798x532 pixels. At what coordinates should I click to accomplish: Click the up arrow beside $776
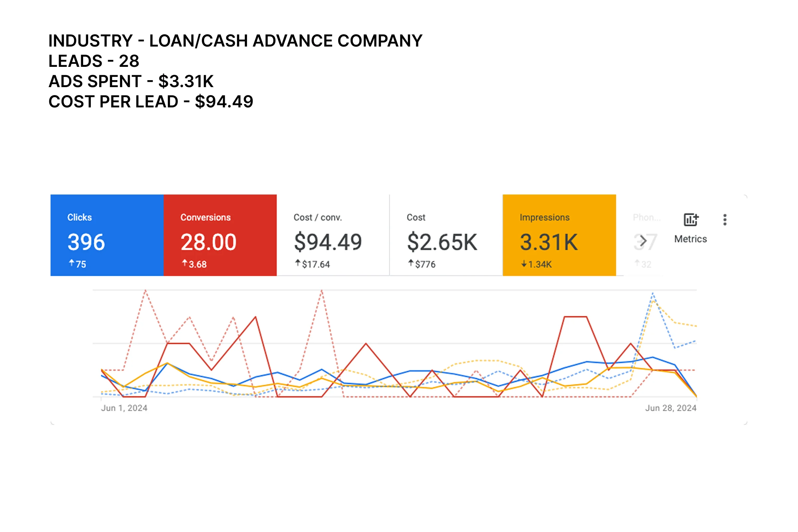point(411,263)
